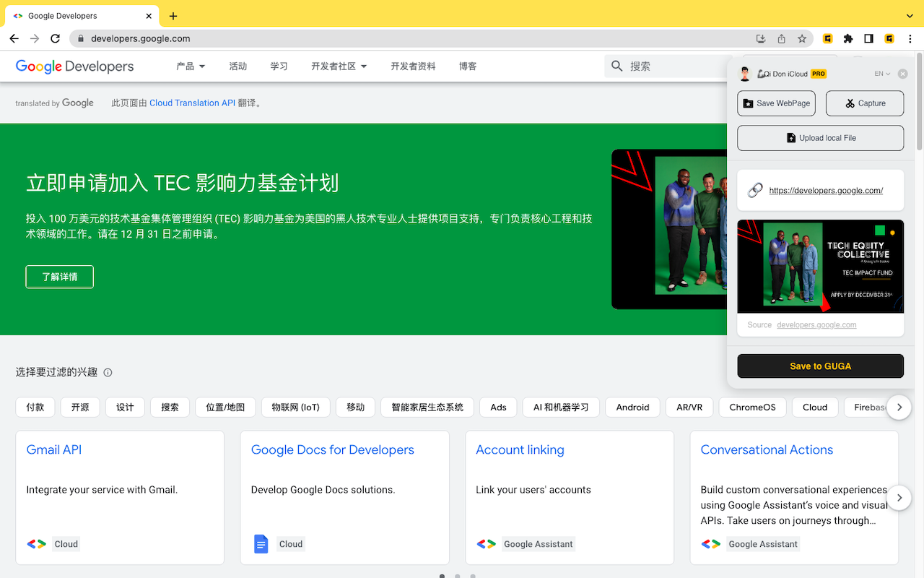The width and height of the screenshot is (924, 578).
Task: Open the https://developers.google.com/ link in popup
Action: [826, 191]
